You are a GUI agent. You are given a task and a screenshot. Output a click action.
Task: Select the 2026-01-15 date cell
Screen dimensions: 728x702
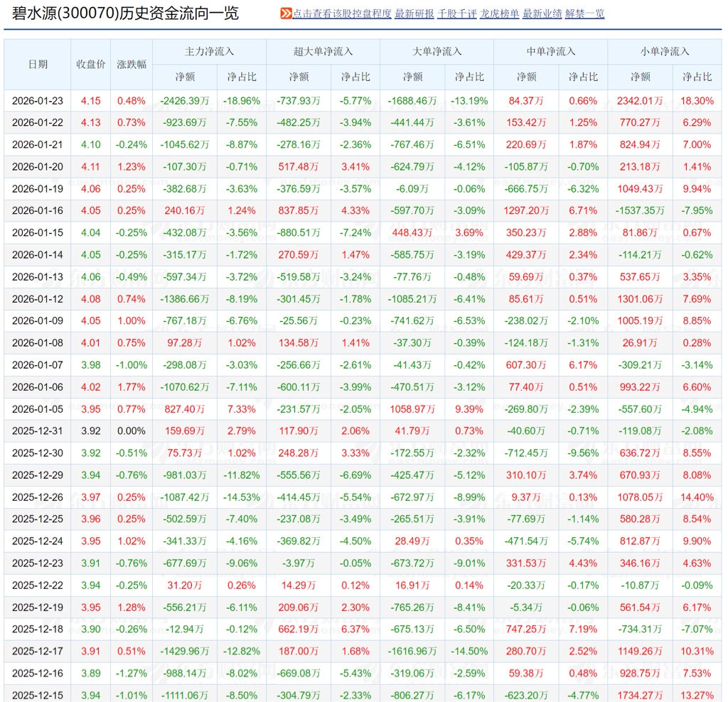pyautogui.click(x=38, y=232)
